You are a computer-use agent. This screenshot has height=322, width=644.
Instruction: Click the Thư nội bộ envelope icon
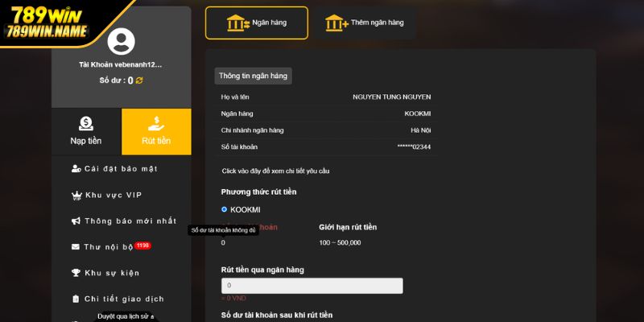click(76, 247)
